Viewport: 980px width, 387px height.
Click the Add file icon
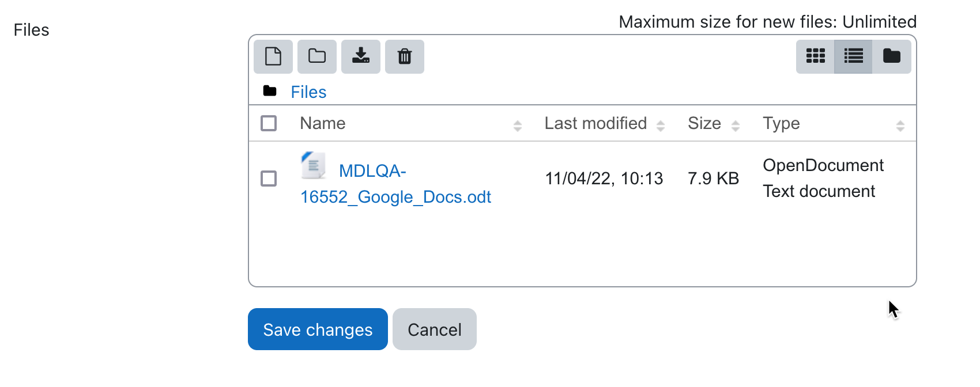[273, 56]
